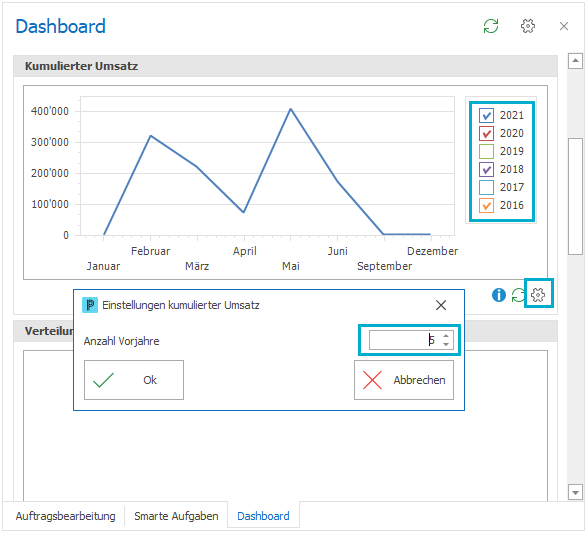The height and width of the screenshot is (533, 587).
Task: Increase Anzahl Vorjahre with up arrow
Action: 446,336
